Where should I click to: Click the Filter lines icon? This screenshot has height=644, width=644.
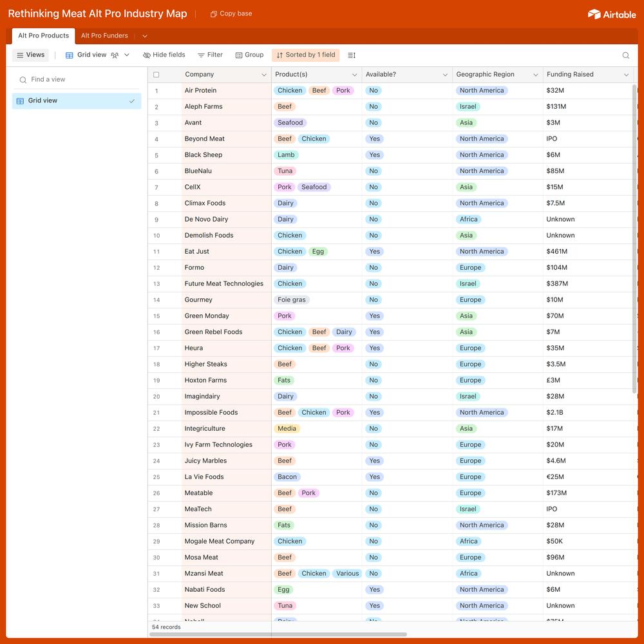201,55
